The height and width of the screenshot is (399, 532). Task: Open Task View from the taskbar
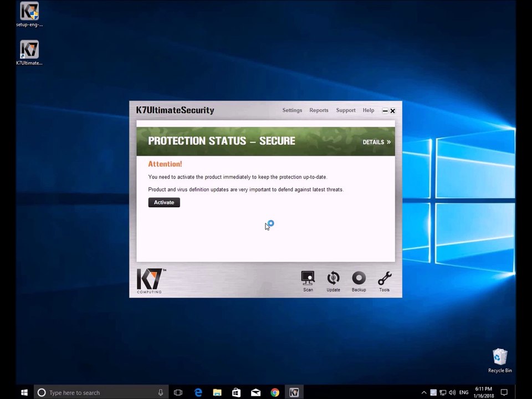pos(178,392)
